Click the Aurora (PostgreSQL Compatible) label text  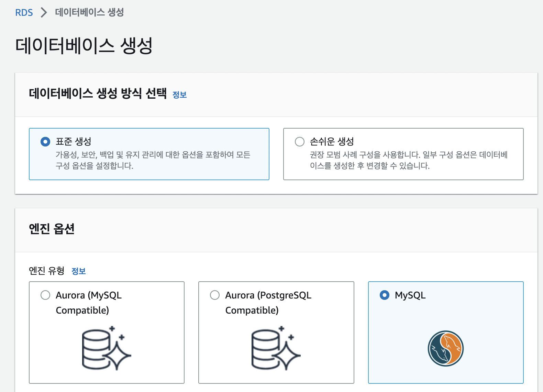[268, 303]
